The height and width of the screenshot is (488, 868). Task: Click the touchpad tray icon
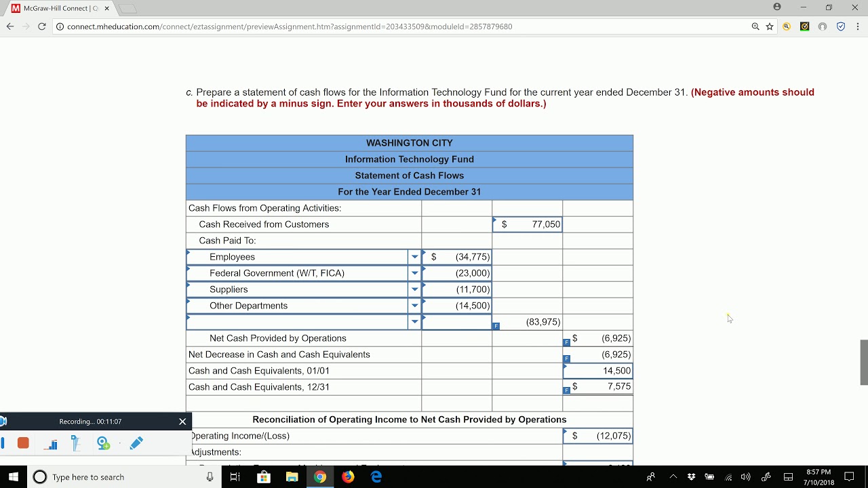click(788, 477)
